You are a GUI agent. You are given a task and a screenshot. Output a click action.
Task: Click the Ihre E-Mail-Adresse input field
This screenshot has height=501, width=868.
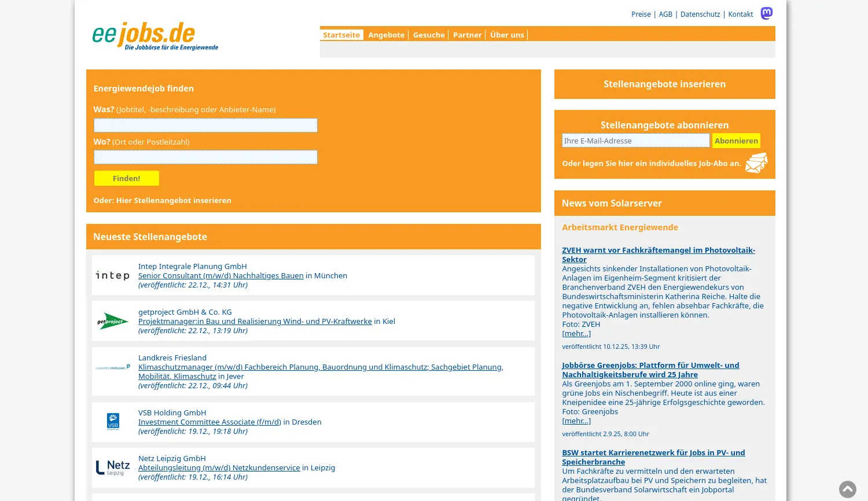pos(635,141)
